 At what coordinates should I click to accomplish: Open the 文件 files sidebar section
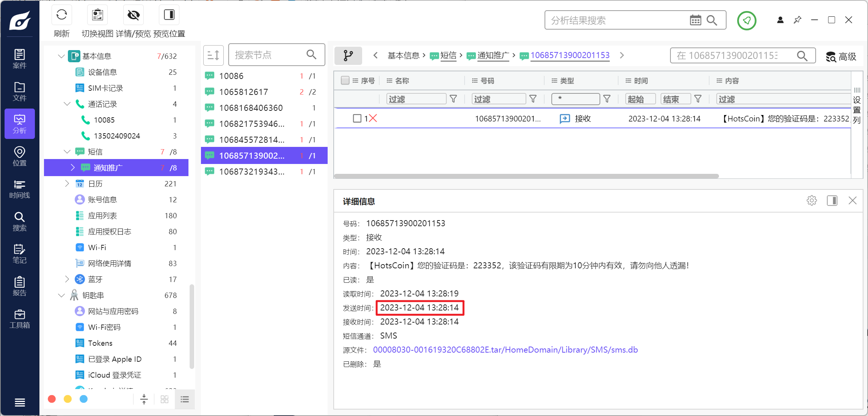click(20, 91)
